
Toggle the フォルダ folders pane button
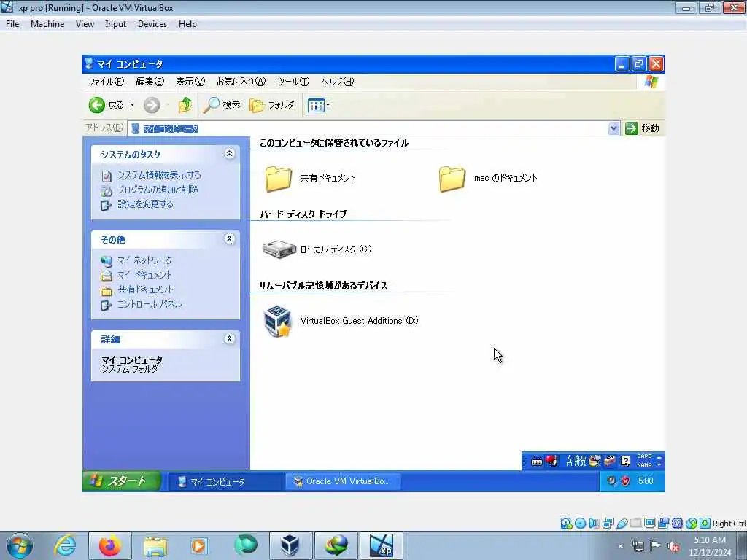(273, 105)
